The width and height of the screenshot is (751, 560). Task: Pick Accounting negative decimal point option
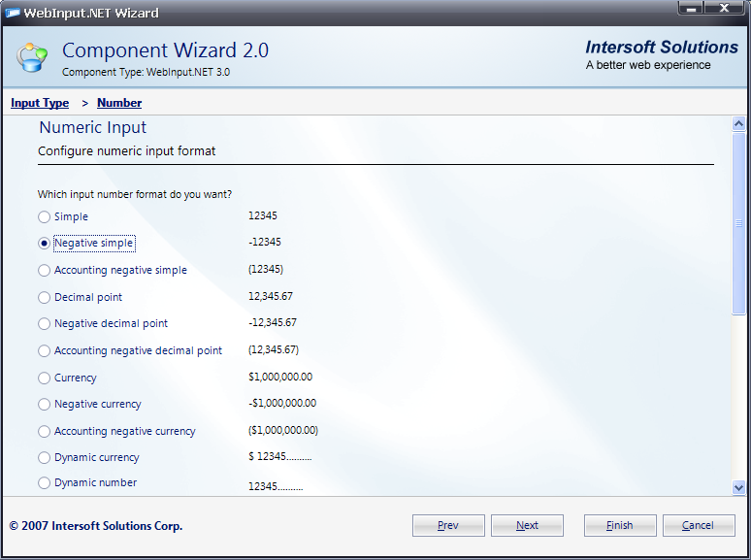[44, 351]
